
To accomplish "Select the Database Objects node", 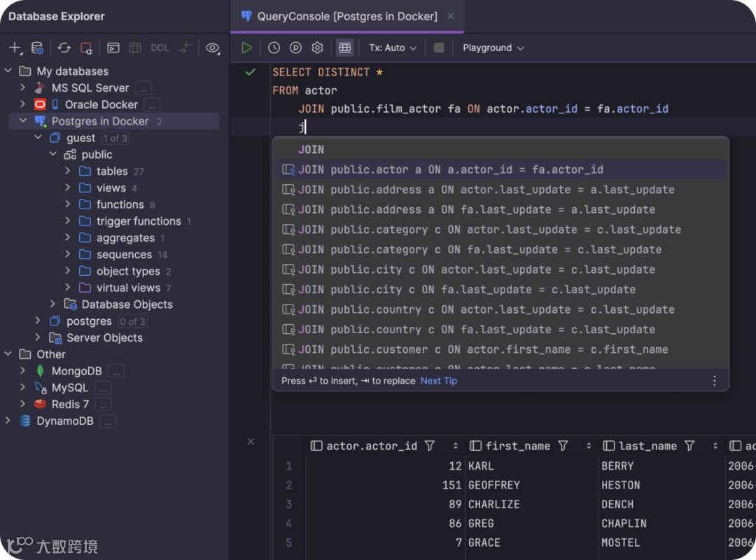I will [127, 304].
